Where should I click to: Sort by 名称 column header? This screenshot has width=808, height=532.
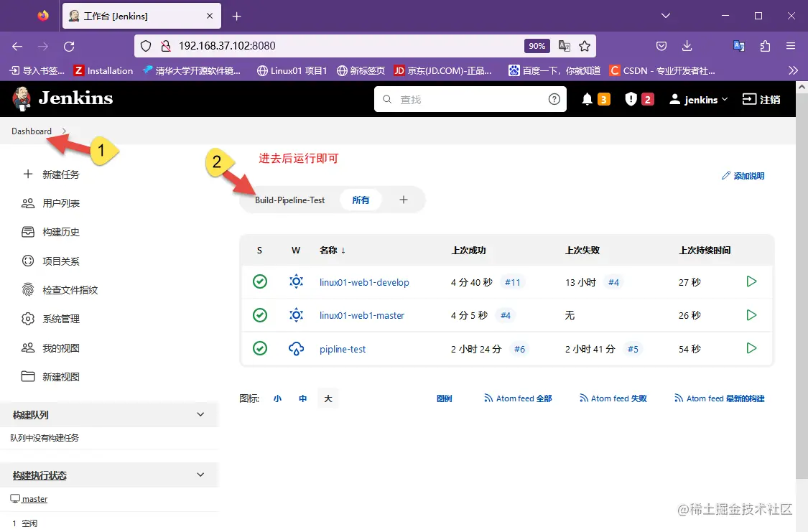click(x=333, y=251)
